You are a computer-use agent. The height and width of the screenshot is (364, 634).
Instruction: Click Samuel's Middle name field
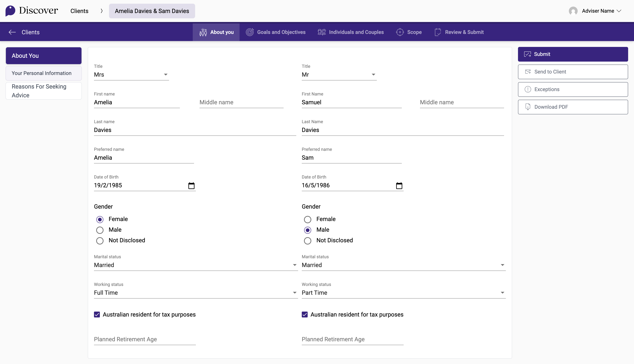461,102
